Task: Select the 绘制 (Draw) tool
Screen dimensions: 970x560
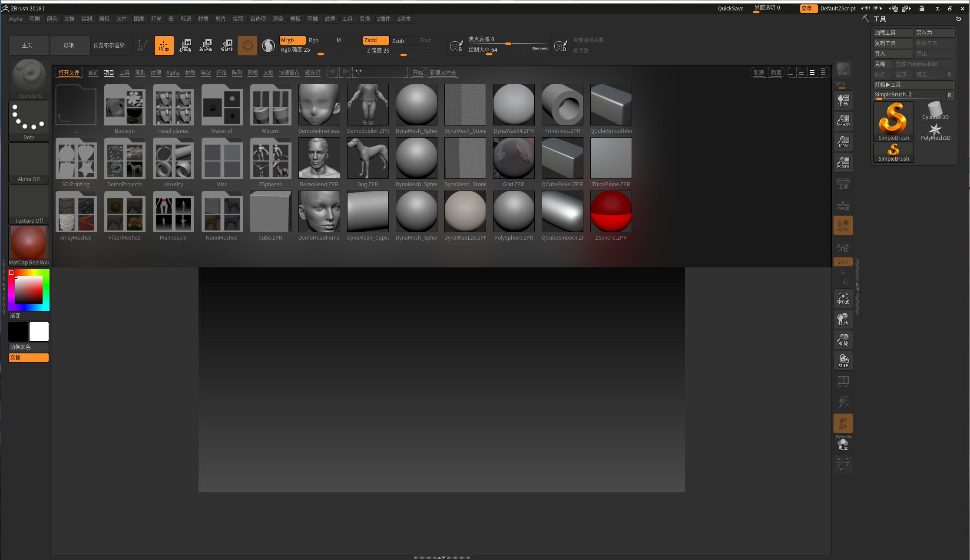Action: [x=164, y=45]
